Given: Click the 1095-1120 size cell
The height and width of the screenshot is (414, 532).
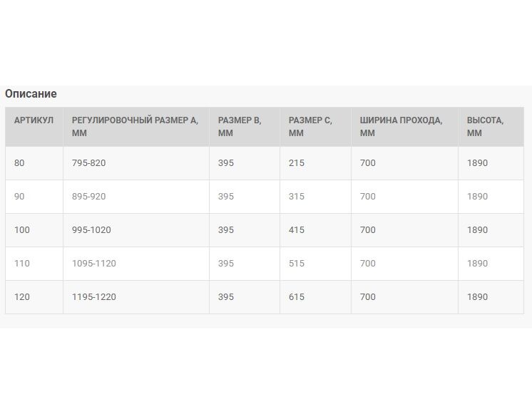Looking at the screenshot, I should [x=136, y=264].
